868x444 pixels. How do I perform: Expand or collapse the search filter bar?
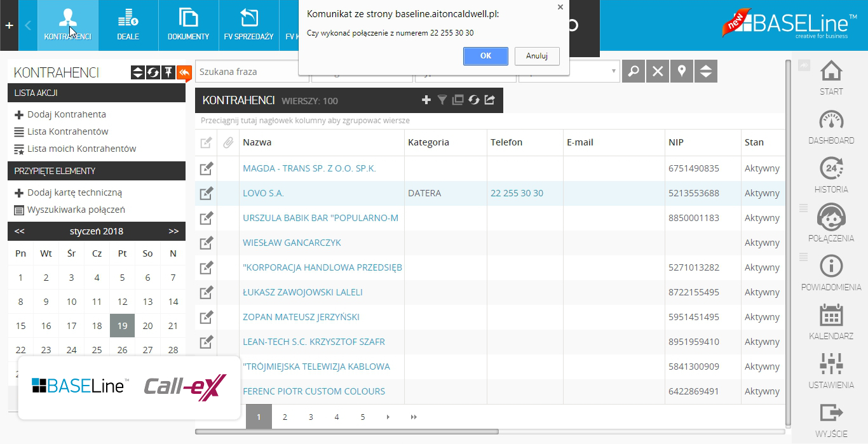tap(705, 72)
